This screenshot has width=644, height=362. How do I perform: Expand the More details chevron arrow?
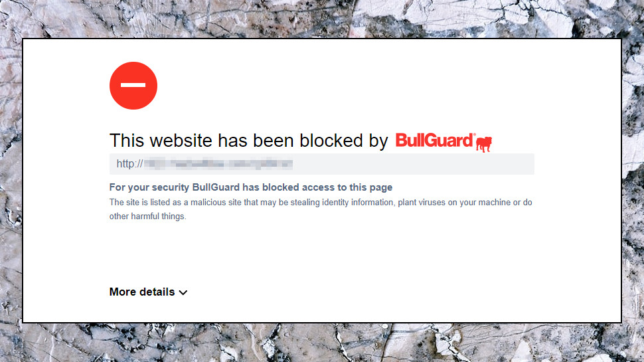[x=183, y=292]
